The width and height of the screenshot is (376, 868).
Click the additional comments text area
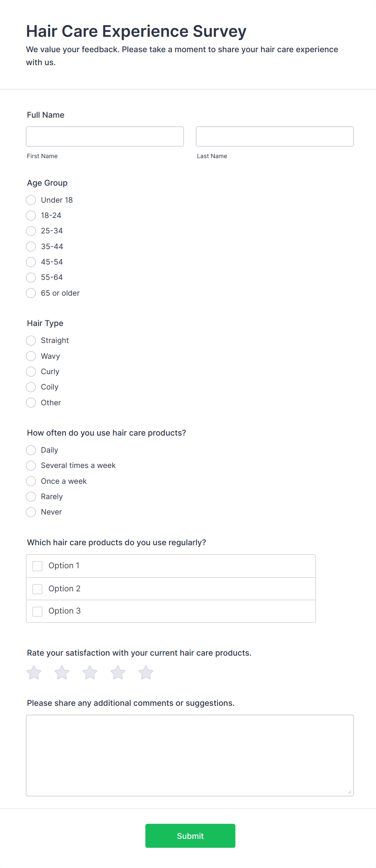click(x=190, y=755)
